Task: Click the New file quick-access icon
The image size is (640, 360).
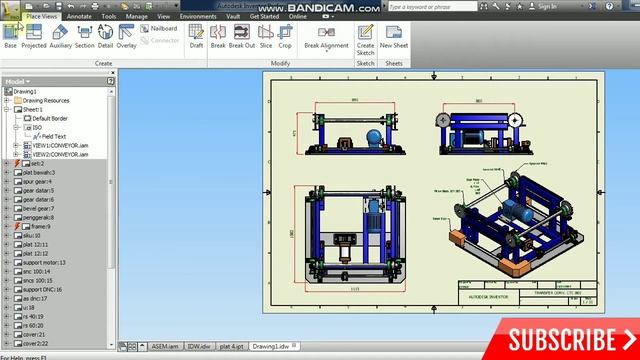Action: [x=29, y=6]
